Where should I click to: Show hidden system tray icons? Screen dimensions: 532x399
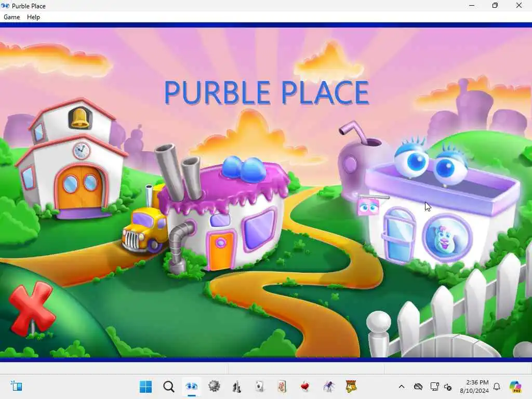pos(402,387)
